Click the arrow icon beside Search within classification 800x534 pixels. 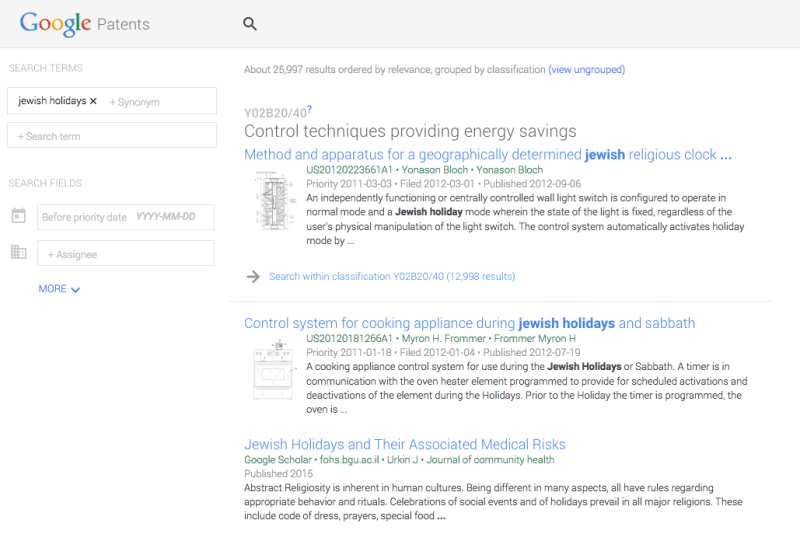pyautogui.click(x=253, y=276)
